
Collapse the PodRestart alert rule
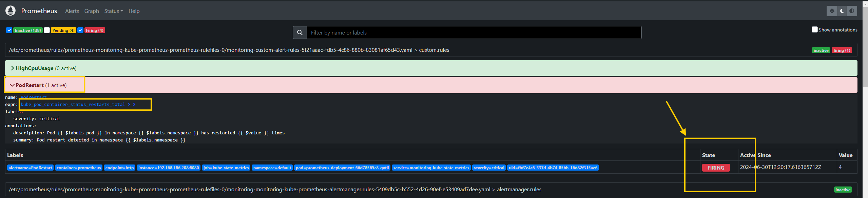pos(431,85)
